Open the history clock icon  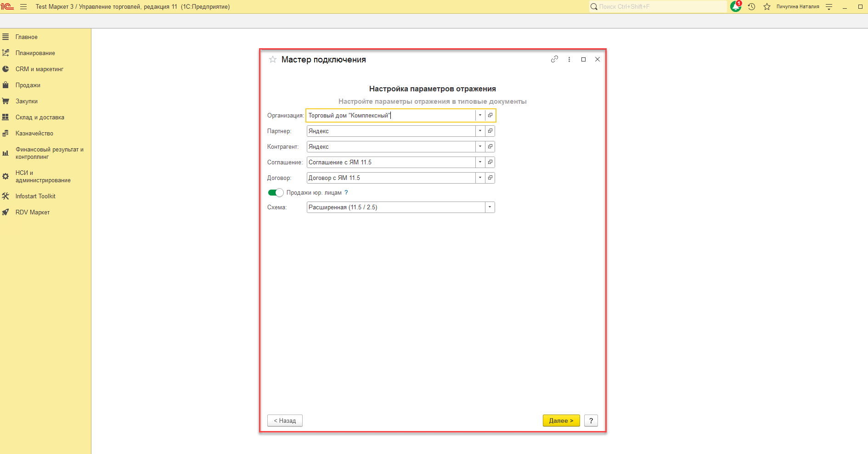[751, 7]
